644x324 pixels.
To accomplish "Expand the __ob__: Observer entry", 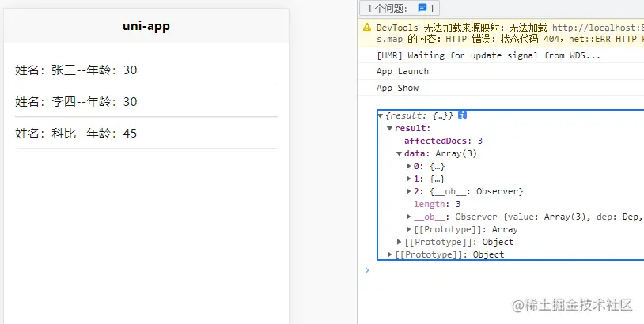I will (409, 217).
